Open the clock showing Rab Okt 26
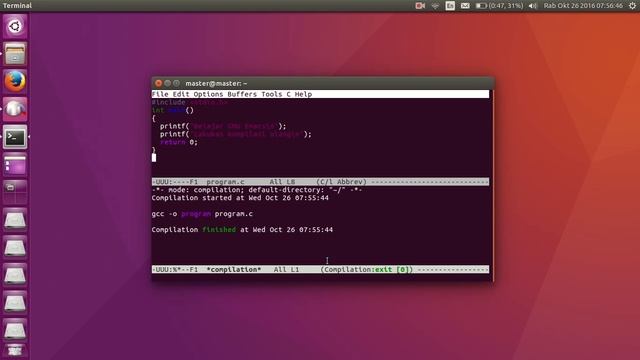This screenshot has height=360, width=640. 583,6
